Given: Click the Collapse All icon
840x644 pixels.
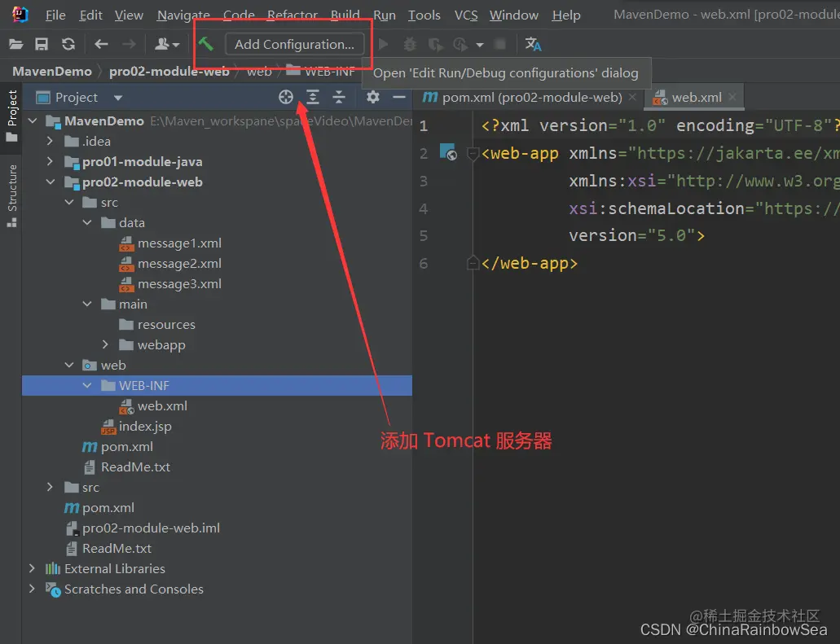Looking at the screenshot, I should [339, 97].
